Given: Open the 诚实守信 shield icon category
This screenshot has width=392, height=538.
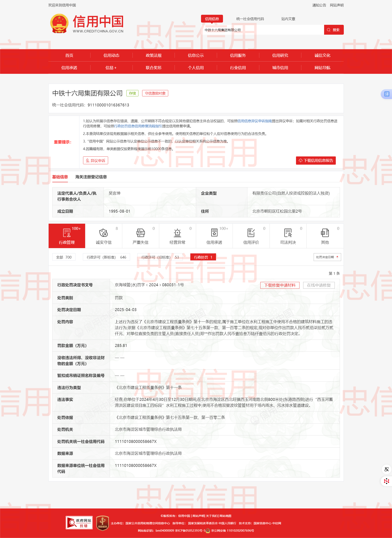Looking at the screenshot, I should pyautogui.click(x=103, y=233).
